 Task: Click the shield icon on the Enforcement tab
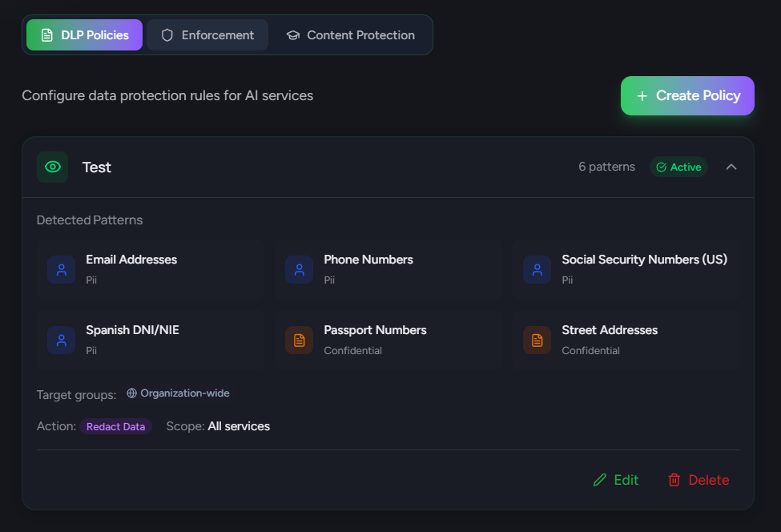(167, 34)
